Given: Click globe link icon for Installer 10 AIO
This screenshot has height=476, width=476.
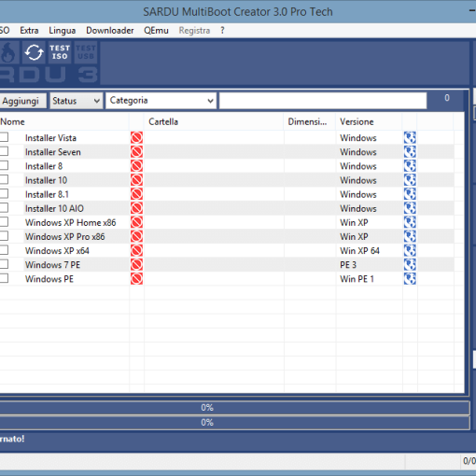Looking at the screenshot, I should coord(410,208).
